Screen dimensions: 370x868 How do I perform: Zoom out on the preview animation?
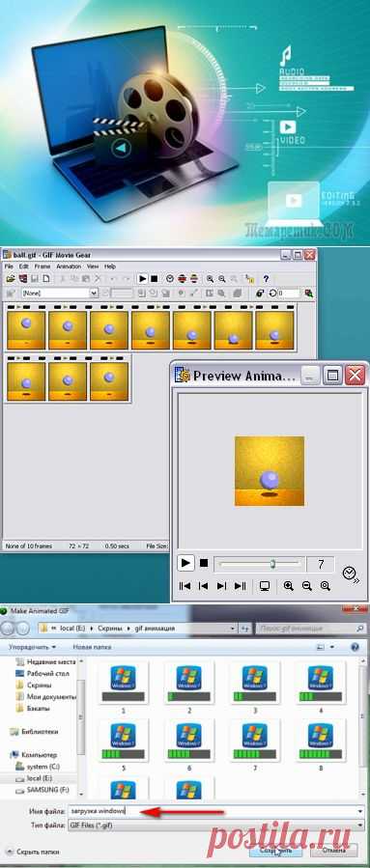coord(307,586)
